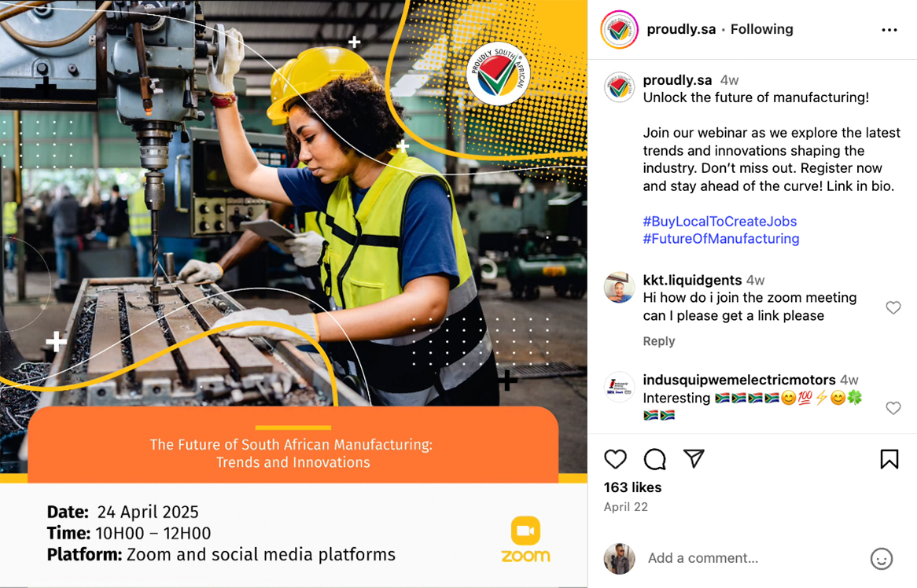Image resolution: width=917 pixels, height=588 pixels.
Task: Open more options three-dot menu
Action: [889, 30]
